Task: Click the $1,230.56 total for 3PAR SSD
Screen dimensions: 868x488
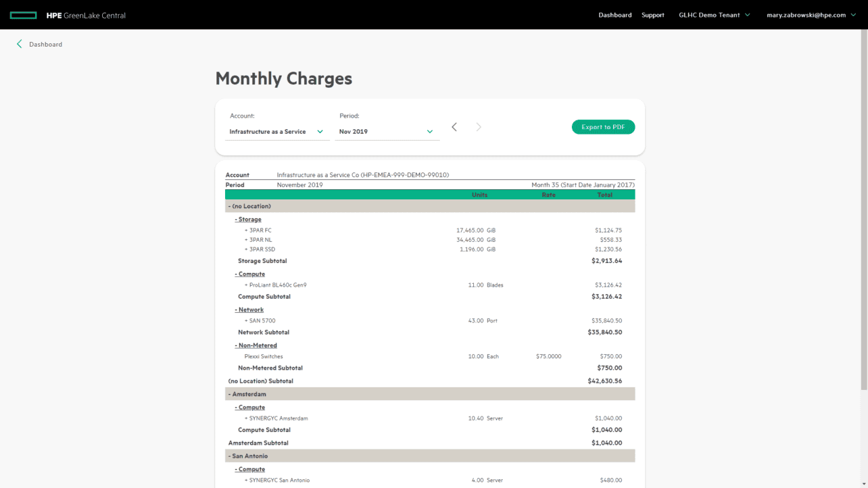Action: 608,249
